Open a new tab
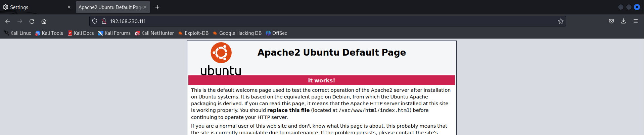 click(x=157, y=7)
